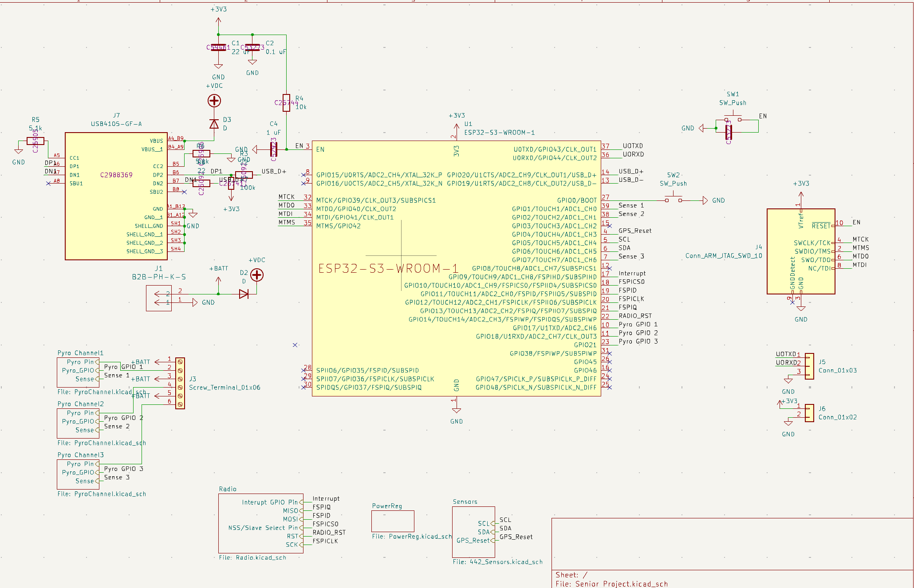Screen dimensions: 914x588
Task: Select the J1 B2B-PH-K-S connector symbol
Action: 159,298
